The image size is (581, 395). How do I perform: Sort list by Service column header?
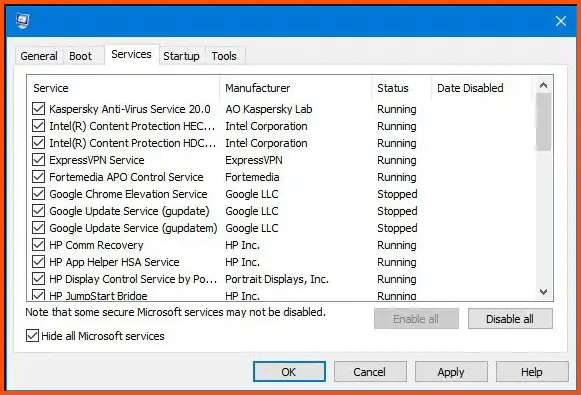[x=123, y=88]
